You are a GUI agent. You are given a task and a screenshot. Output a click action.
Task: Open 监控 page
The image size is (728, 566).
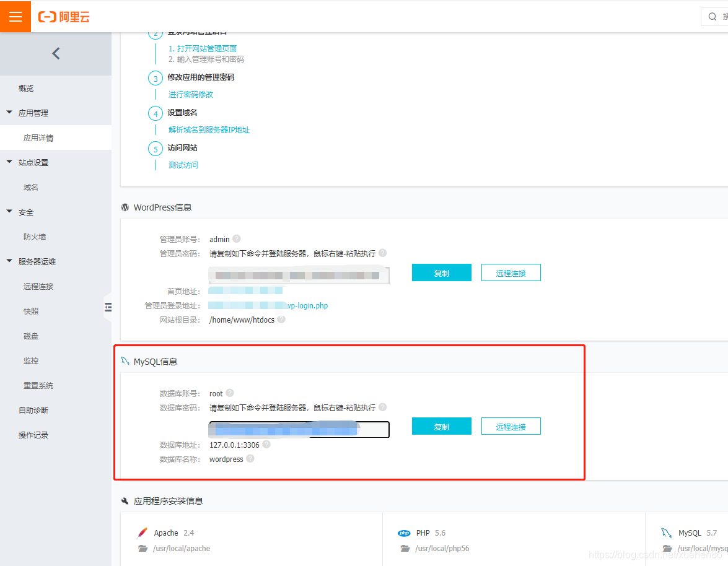pos(31,360)
